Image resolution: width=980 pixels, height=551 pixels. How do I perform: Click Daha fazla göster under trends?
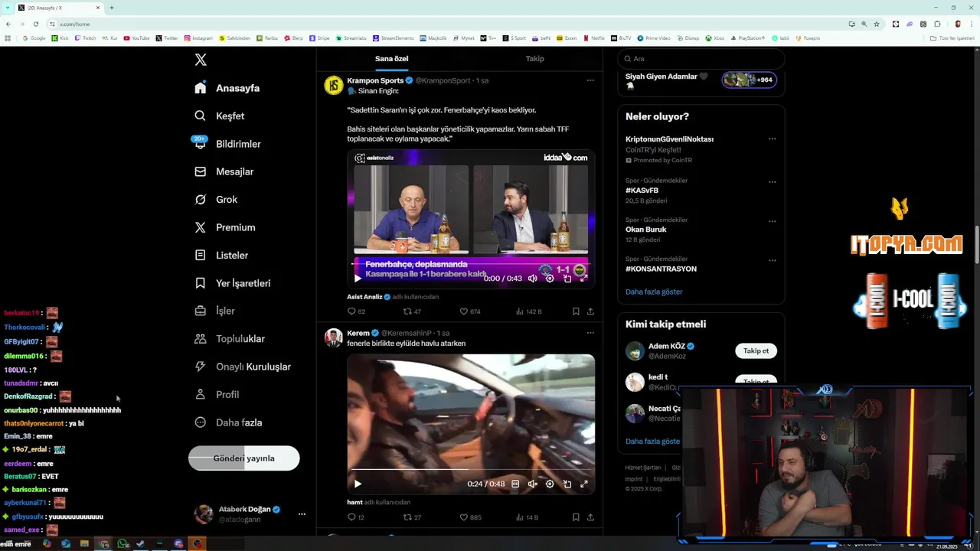pos(654,292)
